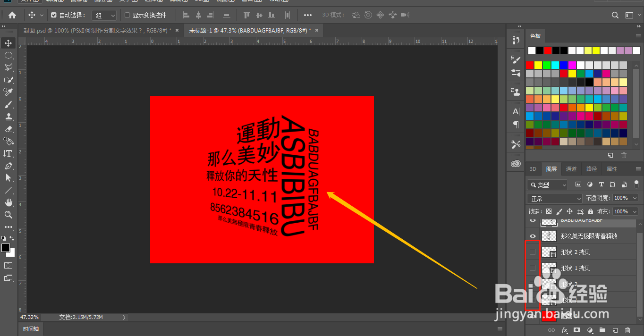Select the Polygonal Lasso tool
This screenshot has width=644, height=336.
coord(8,67)
